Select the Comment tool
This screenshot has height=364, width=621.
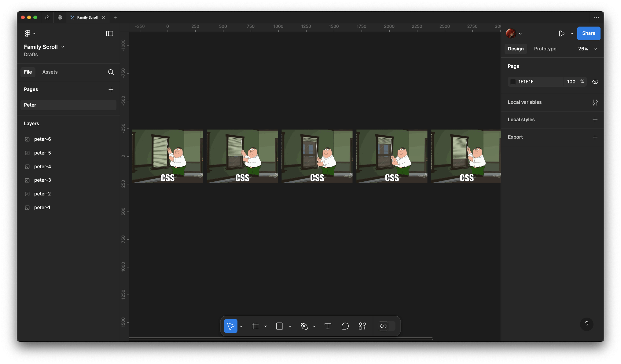345,326
